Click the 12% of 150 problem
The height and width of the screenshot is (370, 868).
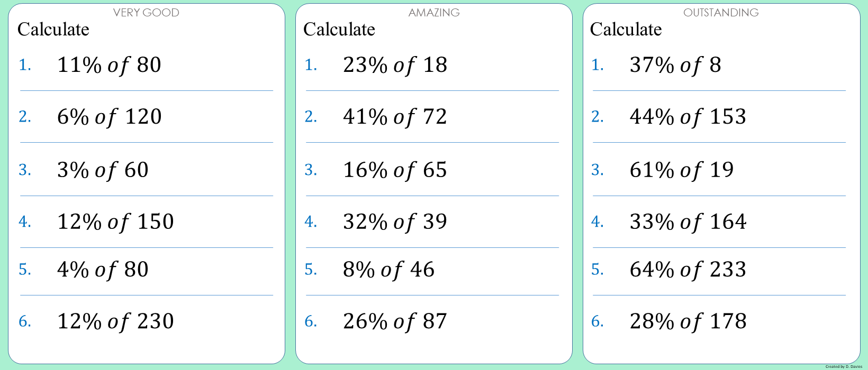pyautogui.click(x=115, y=222)
